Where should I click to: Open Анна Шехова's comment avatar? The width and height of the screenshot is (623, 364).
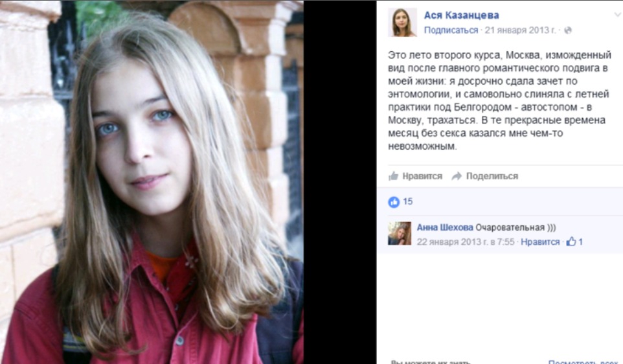(x=400, y=233)
